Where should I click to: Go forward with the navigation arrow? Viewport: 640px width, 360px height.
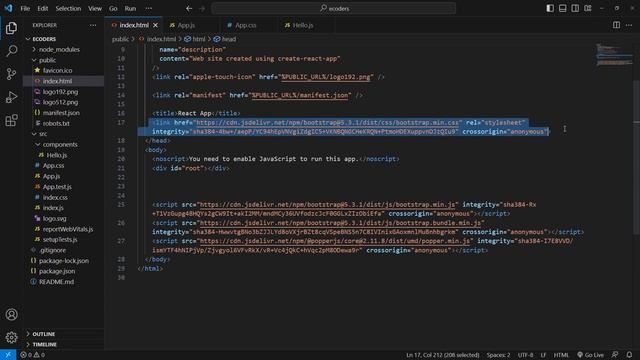[x=202, y=8]
